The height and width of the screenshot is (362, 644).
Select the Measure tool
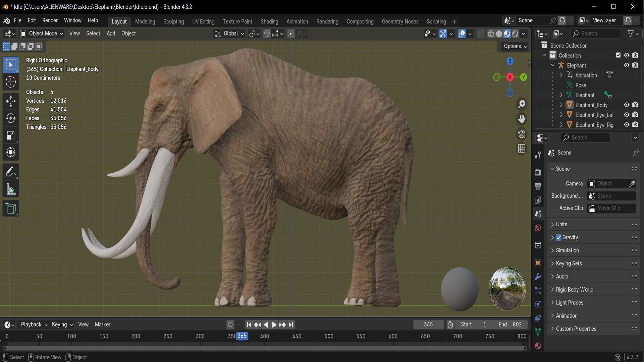11,189
